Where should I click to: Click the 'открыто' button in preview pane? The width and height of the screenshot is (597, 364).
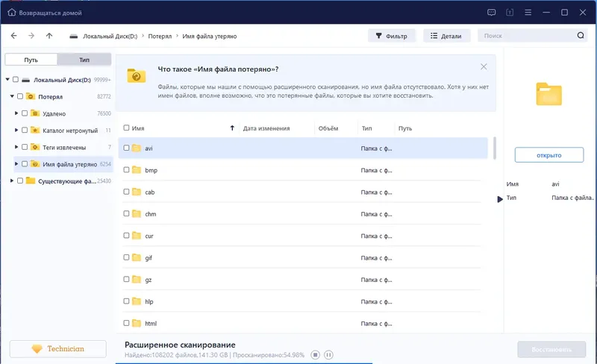point(549,155)
